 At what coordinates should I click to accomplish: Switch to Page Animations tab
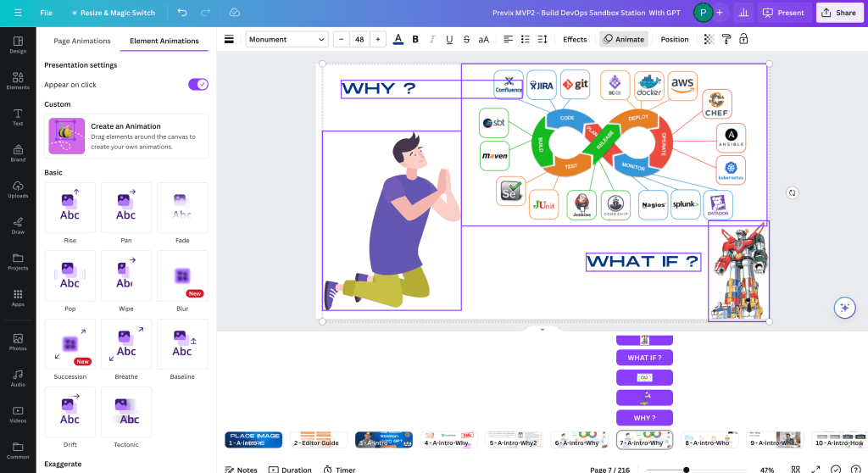(82, 41)
